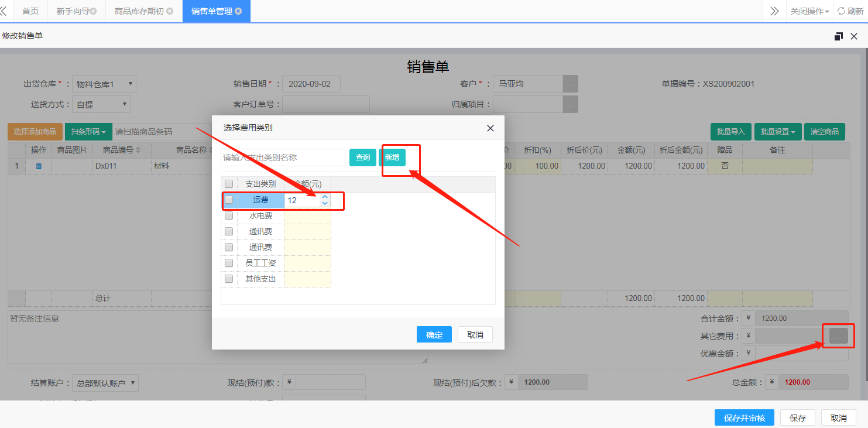868x428 pixels.
Task: Focus the 请输入支出类别名称 search field
Action: (283, 157)
